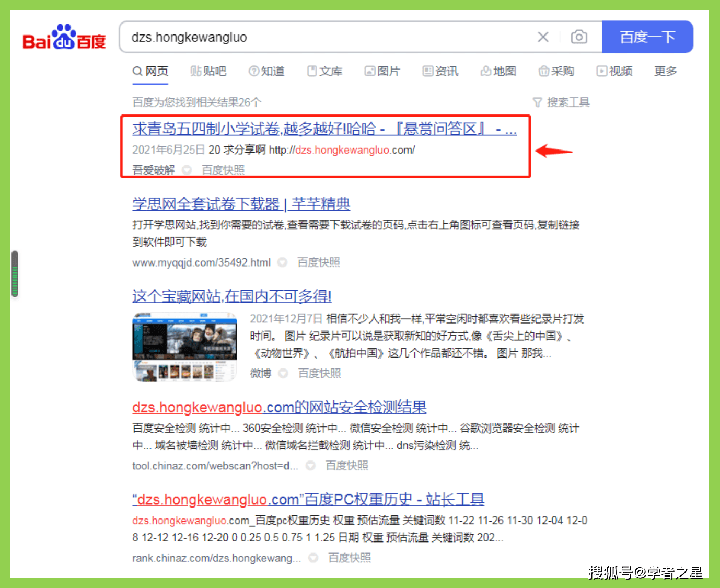Click the vertical scrollbar handle on left edge
Screen dimensions: 720x588
coord(15,274)
